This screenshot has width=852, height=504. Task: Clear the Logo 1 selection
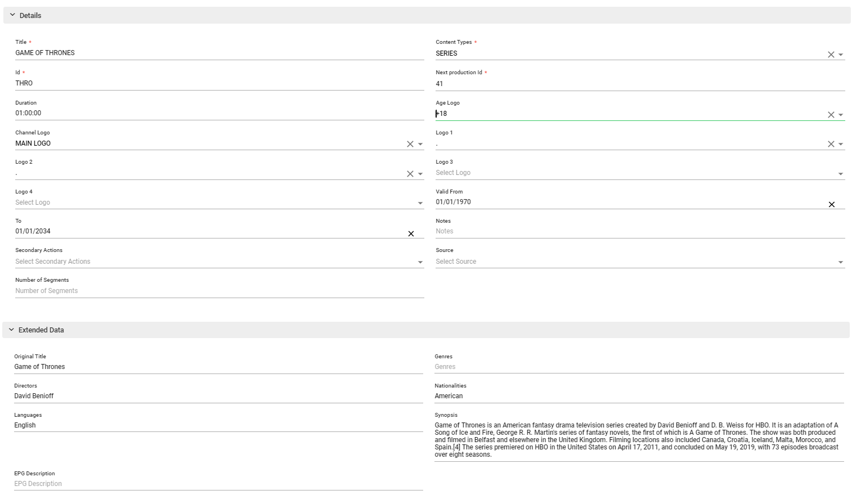[x=831, y=144]
